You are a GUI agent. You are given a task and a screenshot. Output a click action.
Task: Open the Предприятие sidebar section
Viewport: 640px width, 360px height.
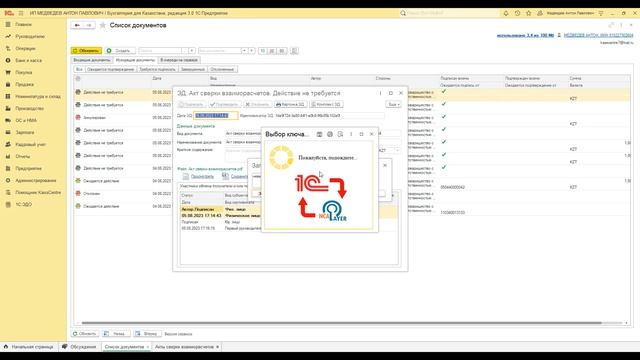[x=28, y=168]
